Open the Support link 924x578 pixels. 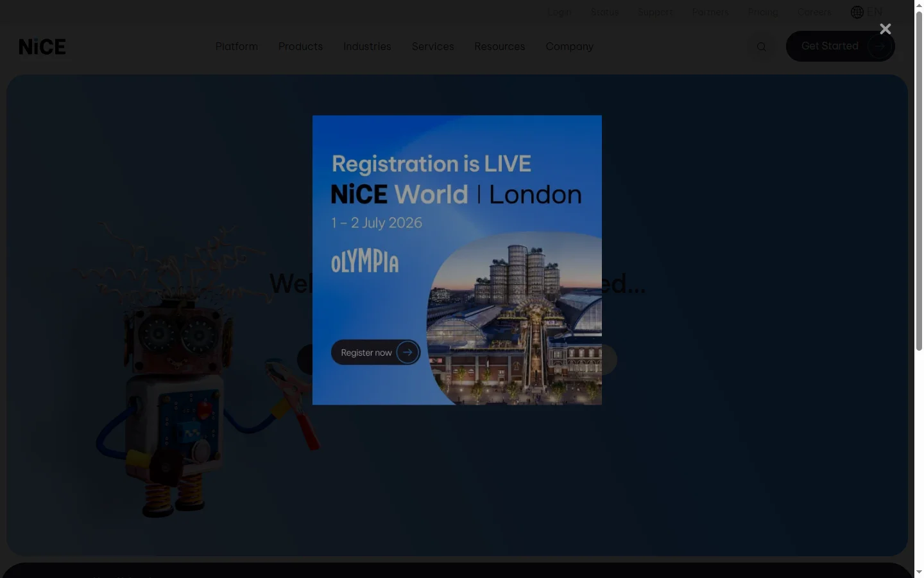click(x=656, y=12)
